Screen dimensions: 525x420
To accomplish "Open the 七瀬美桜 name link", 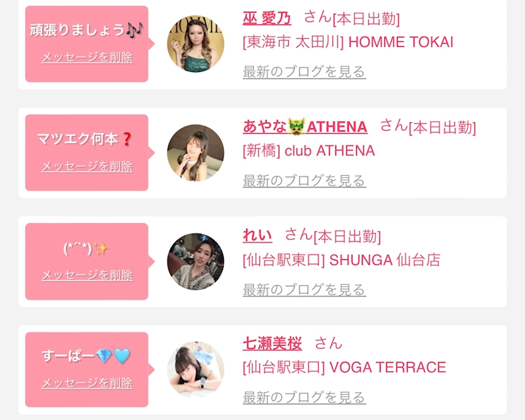I will (272, 343).
